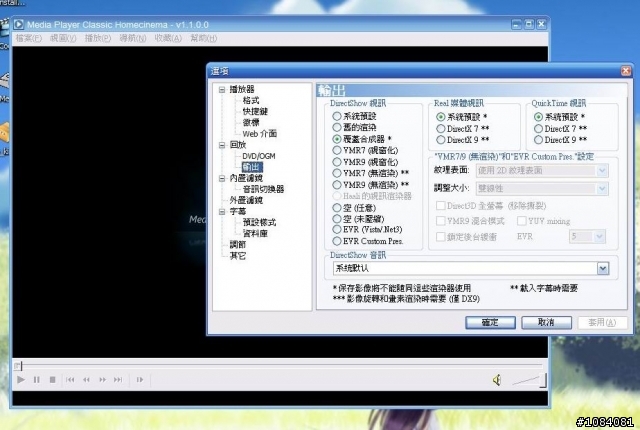Select the 空 (未壓縮) renderer option
Image resolution: width=640 pixels, height=430 pixels.
337,219
